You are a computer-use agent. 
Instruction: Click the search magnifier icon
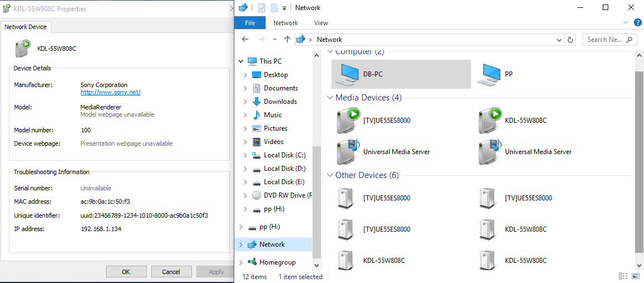click(629, 40)
